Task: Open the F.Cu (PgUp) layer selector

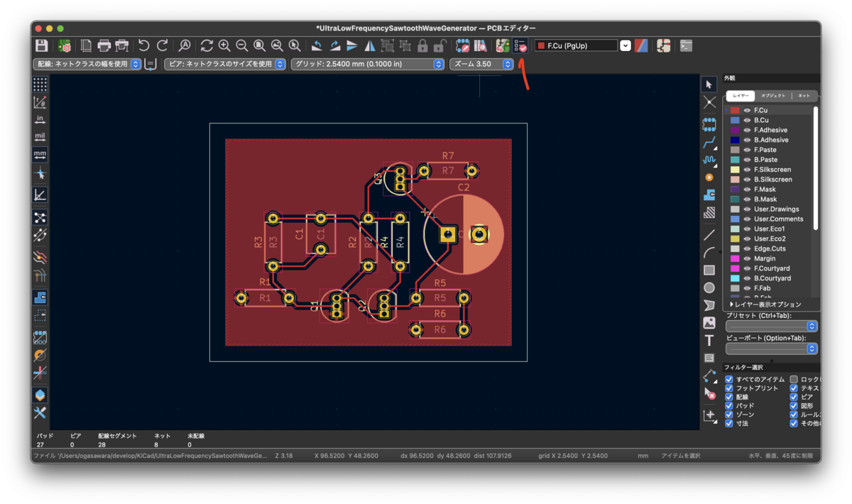Action: pos(583,45)
